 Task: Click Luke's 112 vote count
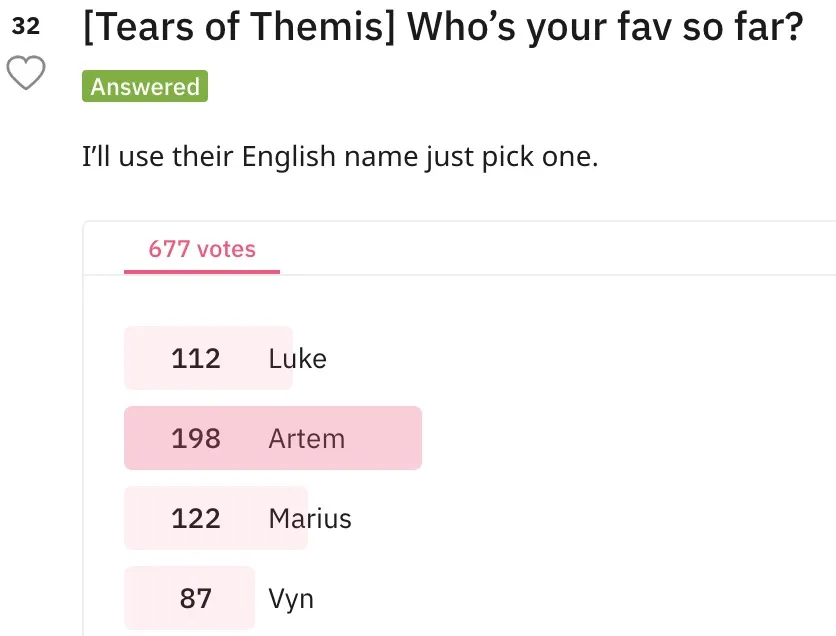coord(196,358)
